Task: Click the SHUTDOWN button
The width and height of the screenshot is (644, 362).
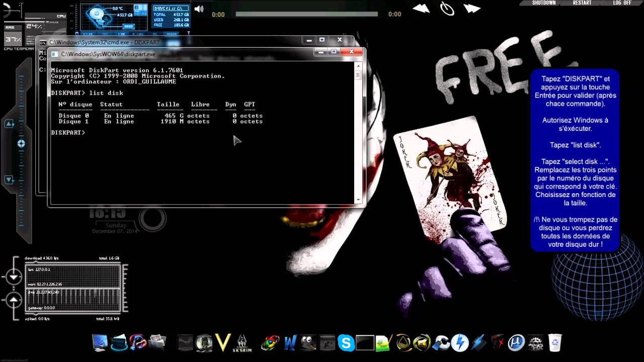Action: (544, 3)
